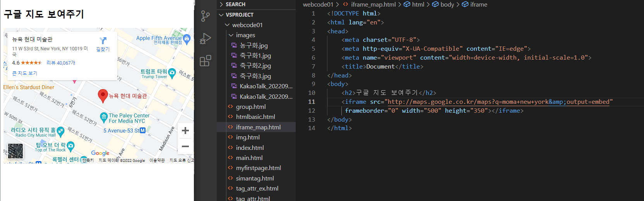Click the 단축키 shortcuts link on map
This screenshot has height=201, width=644.
88,160
